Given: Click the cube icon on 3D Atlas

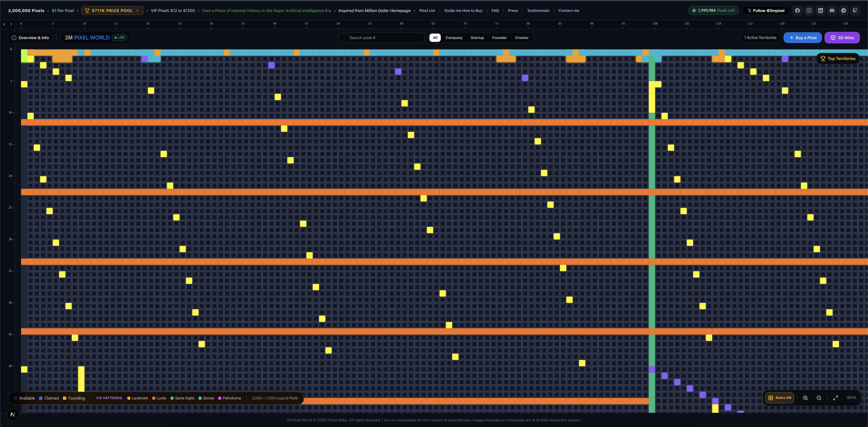Looking at the screenshot, I should 833,38.
